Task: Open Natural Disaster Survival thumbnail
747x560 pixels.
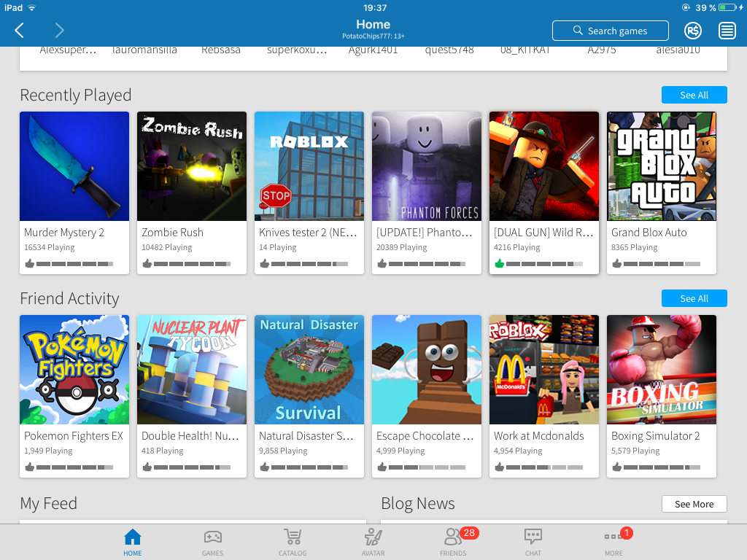Action: point(309,370)
